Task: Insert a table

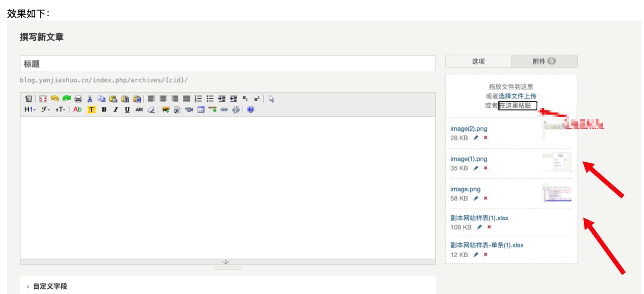Action: [x=201, y=109]
